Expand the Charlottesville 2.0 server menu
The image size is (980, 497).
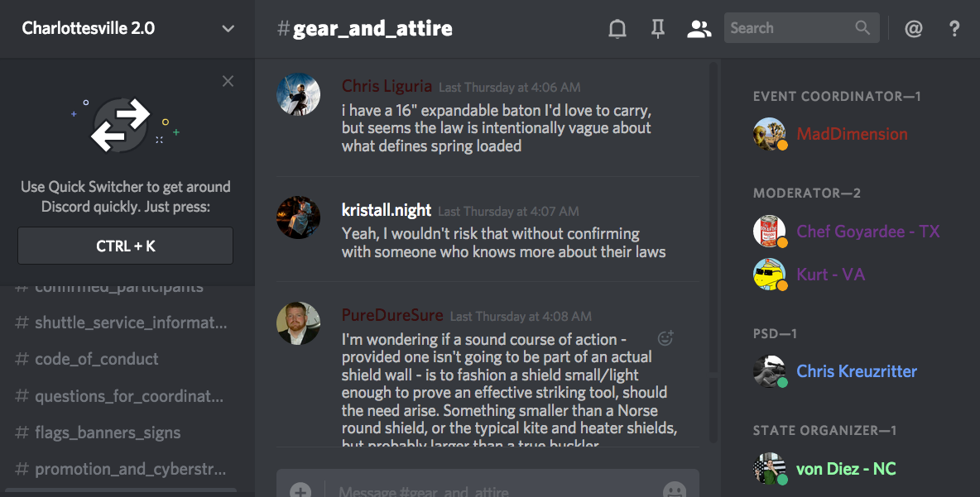(x=228, y=29)
